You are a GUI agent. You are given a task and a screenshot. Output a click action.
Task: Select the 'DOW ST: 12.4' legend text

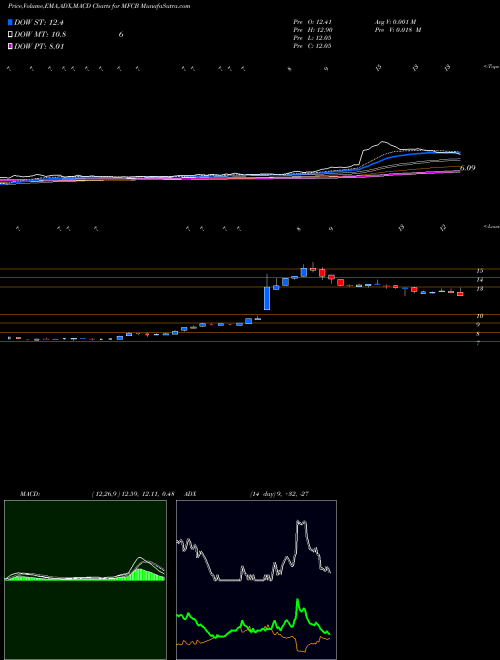click(39, 23)
